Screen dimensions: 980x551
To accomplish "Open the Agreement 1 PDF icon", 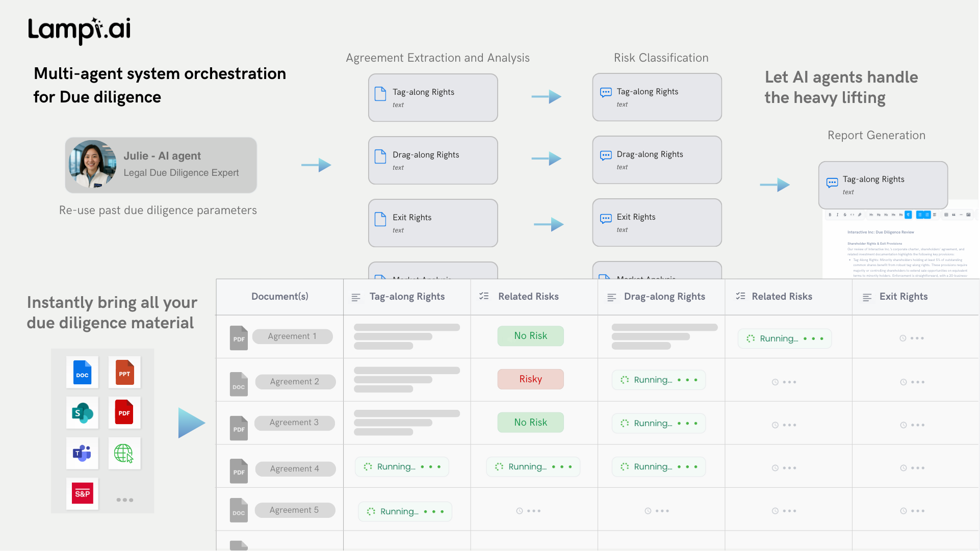I will pyautogui.click(x=239, y=337).
